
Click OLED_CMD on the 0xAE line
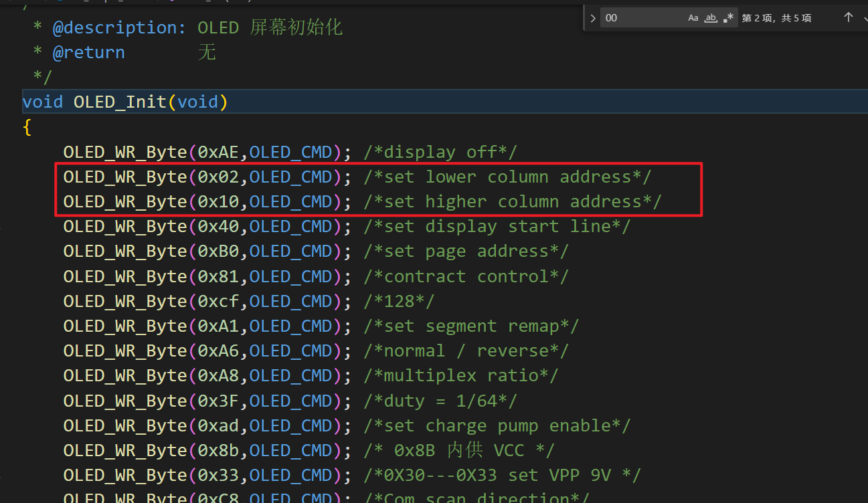pyautogui.click(x=290, y=153)
